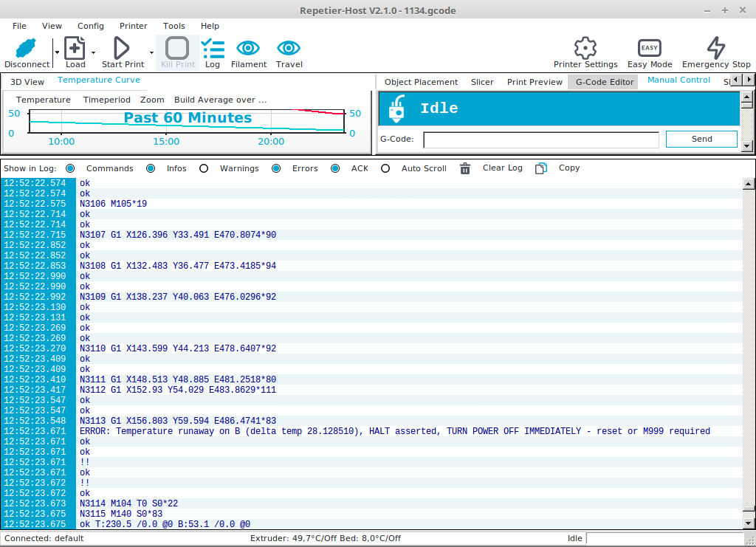Open the Printer menu
The width and height of the screenshot is (756, 547).
[134, 26]
